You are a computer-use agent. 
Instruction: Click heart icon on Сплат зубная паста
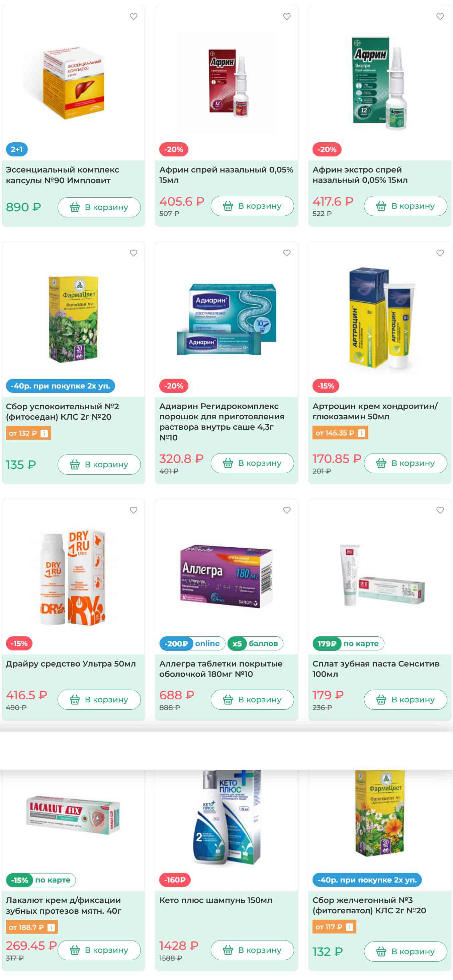[x=440, y=510]
